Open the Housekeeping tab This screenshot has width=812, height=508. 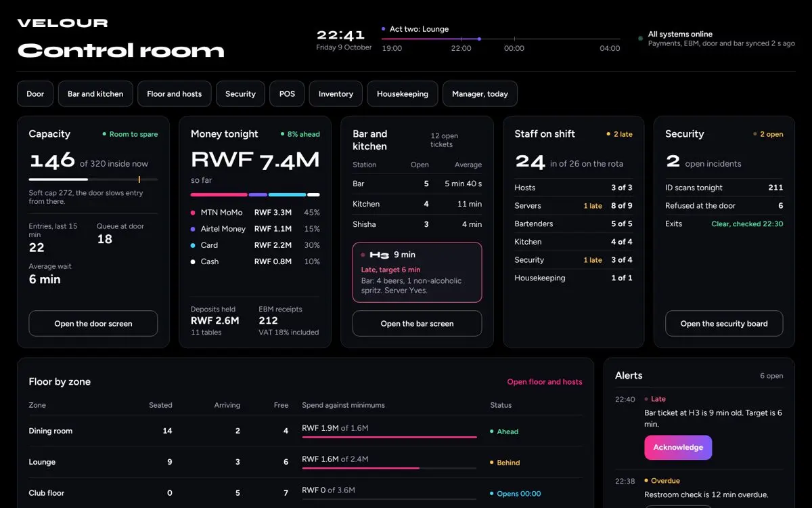pos(403,94)
